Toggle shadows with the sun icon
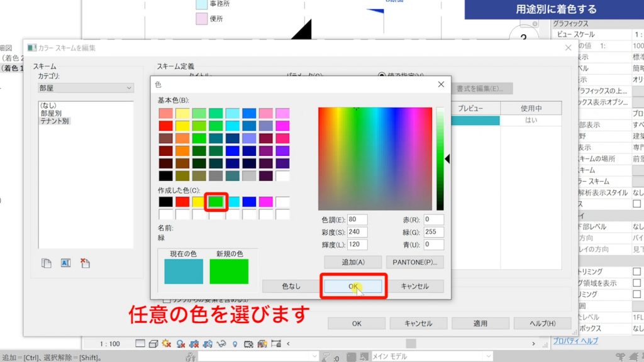 click(165, 344)
